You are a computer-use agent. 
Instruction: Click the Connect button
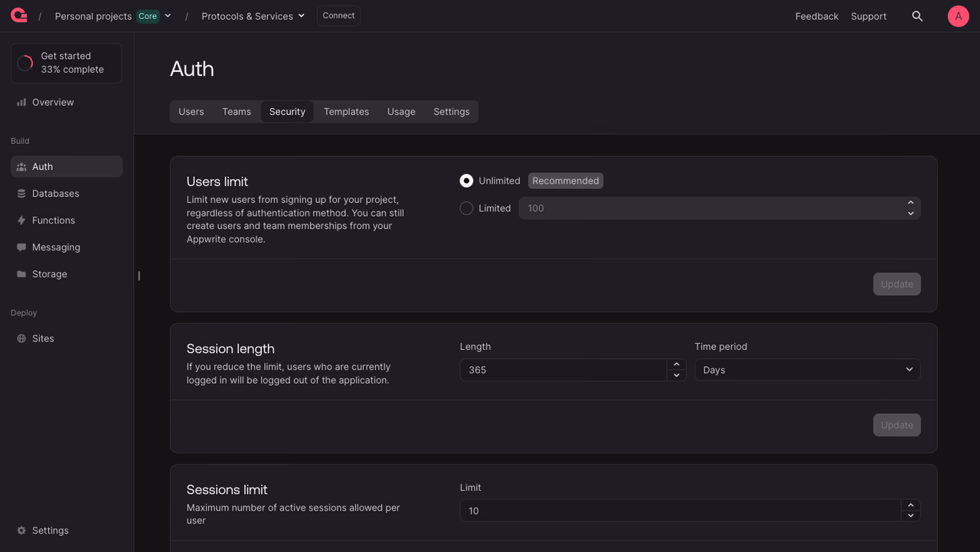[338, 15]
